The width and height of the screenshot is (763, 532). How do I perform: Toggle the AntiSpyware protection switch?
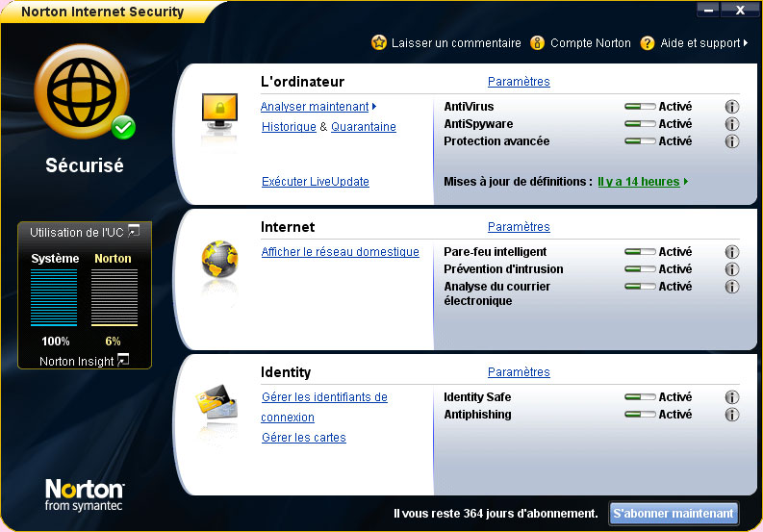pos(639,124)
